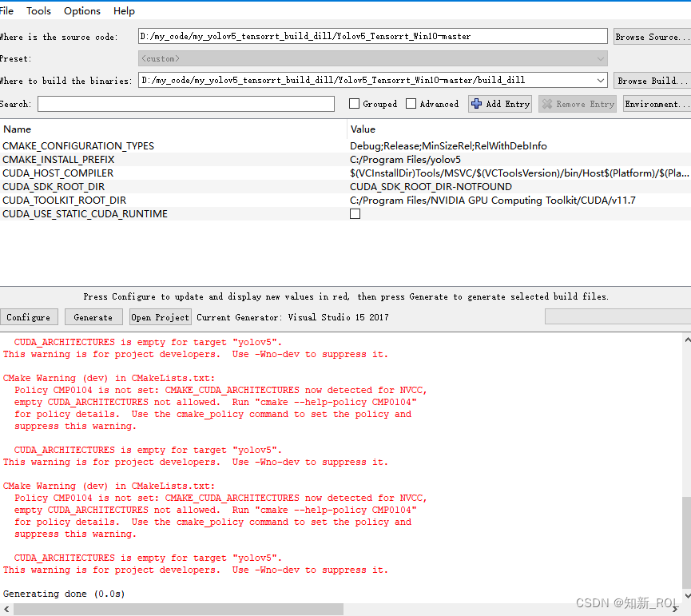
Task: Toggle CUDA_USE_STATIC_CUDA_RUNTIME value checkbox
Action: (355, 213)
